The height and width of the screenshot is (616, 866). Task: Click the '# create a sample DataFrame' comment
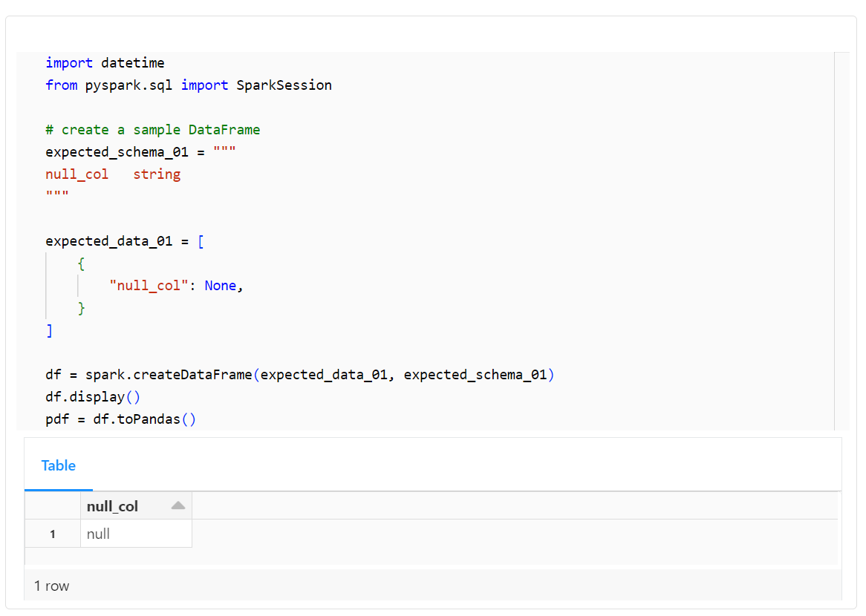(152, 130)
